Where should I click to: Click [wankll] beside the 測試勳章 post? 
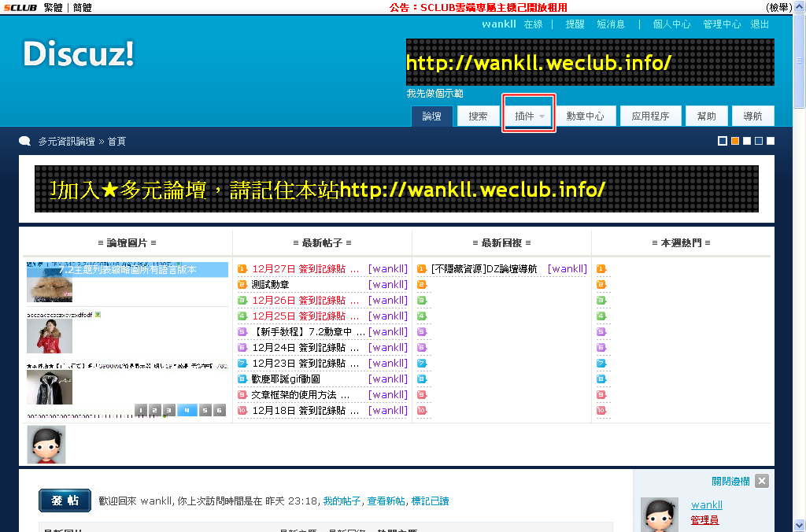(x=388, y=284)
